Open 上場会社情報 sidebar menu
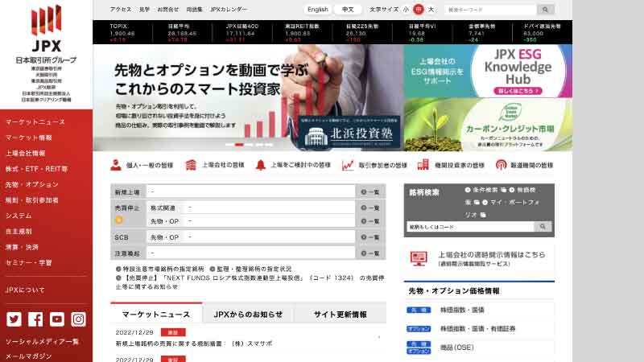The image size is (644, 362). pos(26,153)
